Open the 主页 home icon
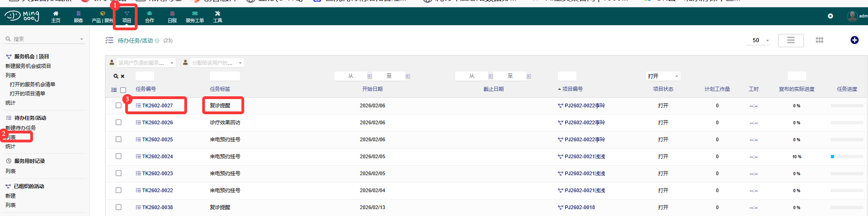The width and height of the screenshot is (868, 216). (55, 17)
